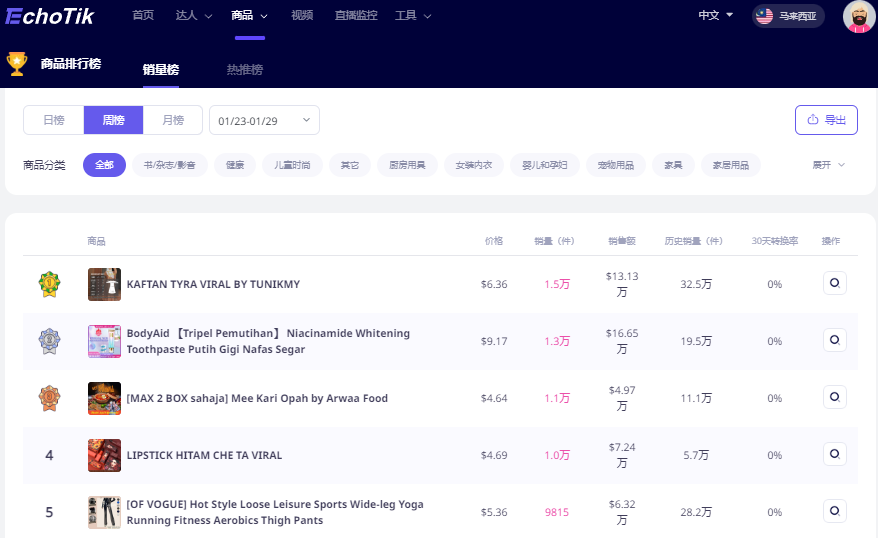Switch to the 销量榜 tab
This screenshot has width=878, height=538.
(161, 70)
